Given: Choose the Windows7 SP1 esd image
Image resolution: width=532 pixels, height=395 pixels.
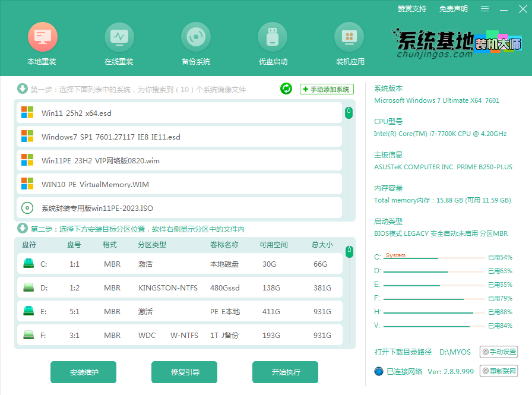Looking at the screenshot, I should pos(178,137).
